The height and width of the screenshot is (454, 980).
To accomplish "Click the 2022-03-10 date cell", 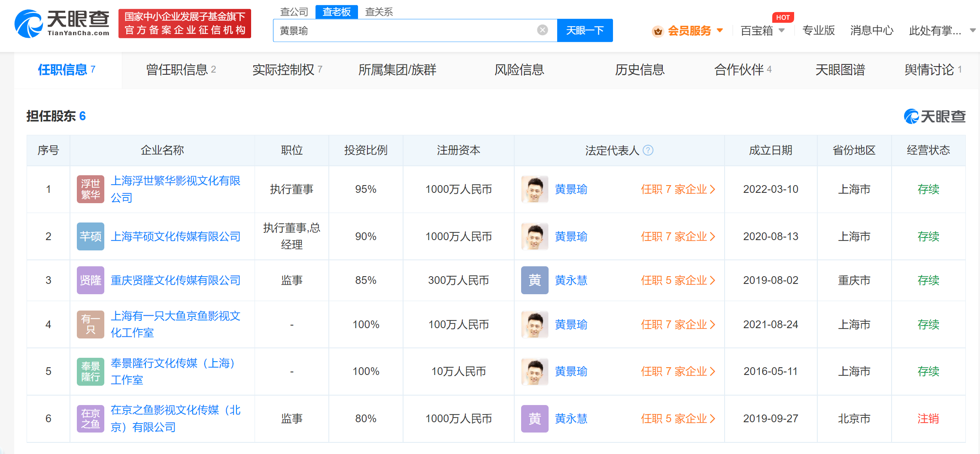I will pyautogui.click(x=771, y=189).
